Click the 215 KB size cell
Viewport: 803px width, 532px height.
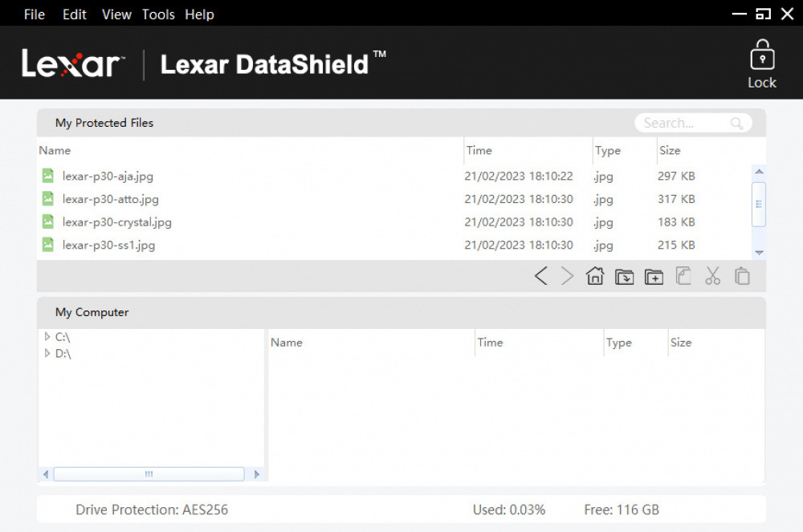(x=676, y=245)
